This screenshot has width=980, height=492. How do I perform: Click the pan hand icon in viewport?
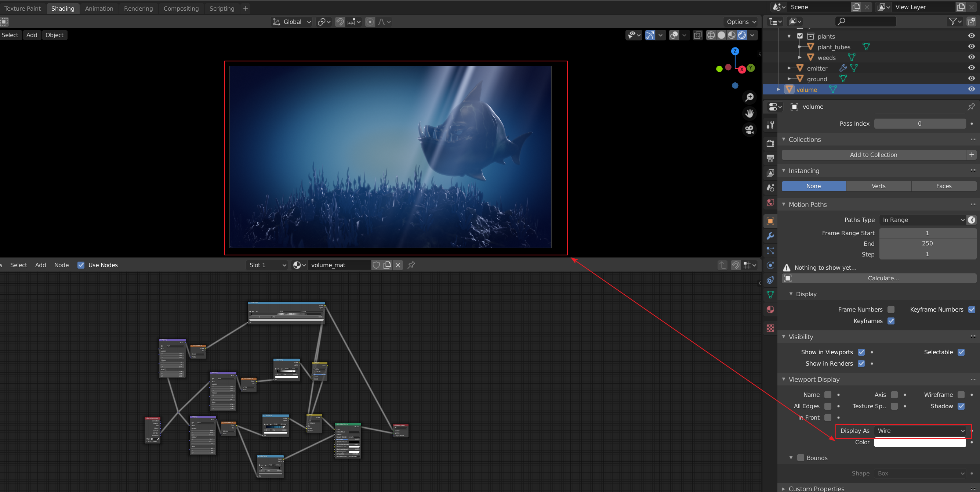coord(749,113)
